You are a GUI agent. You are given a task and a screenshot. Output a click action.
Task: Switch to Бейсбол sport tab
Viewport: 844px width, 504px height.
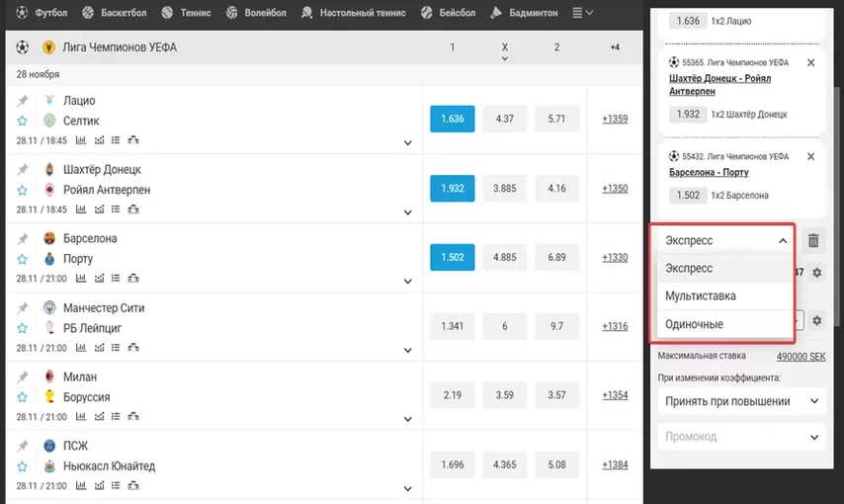point(449,13)
